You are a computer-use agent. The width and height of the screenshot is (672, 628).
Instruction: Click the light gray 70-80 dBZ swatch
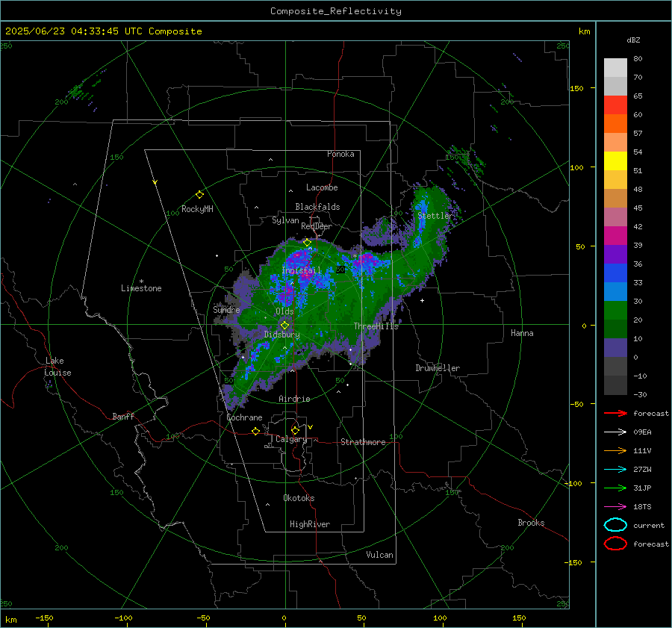point(615,68)
